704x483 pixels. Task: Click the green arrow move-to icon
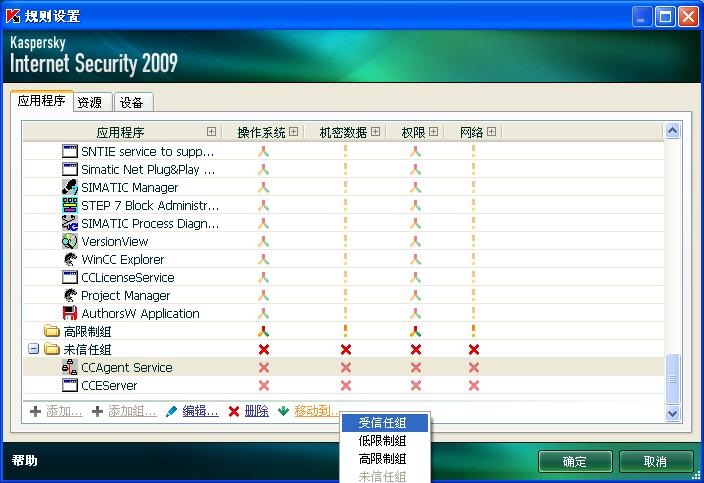coord(283,411)
